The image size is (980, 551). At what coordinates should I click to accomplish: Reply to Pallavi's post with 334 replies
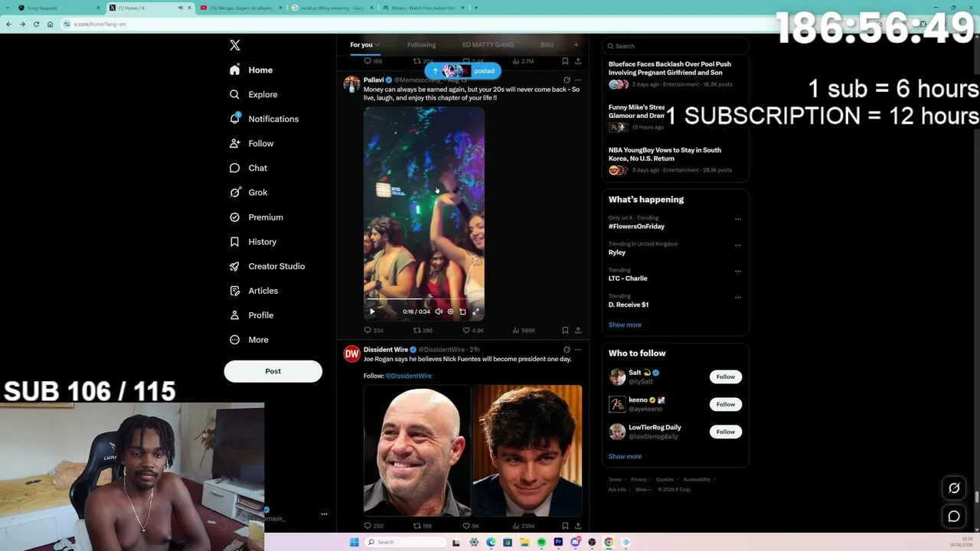pyautogui.click(x=374, y=331)
